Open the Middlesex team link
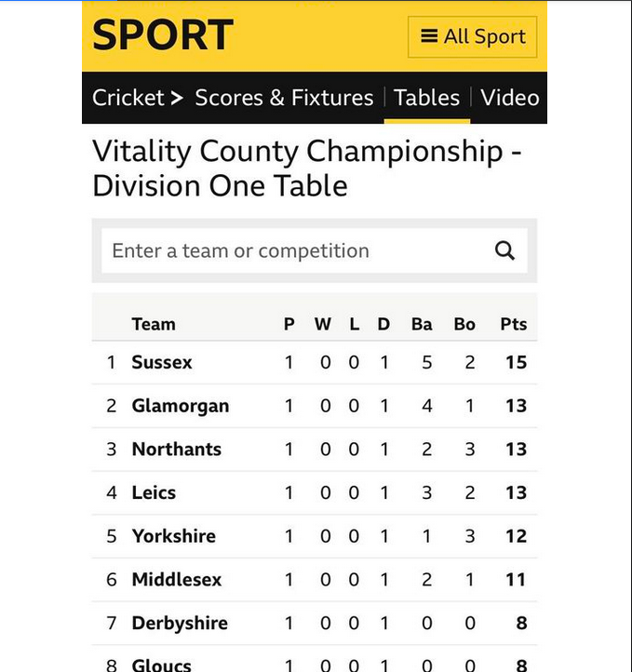 [x=177, y=580]
